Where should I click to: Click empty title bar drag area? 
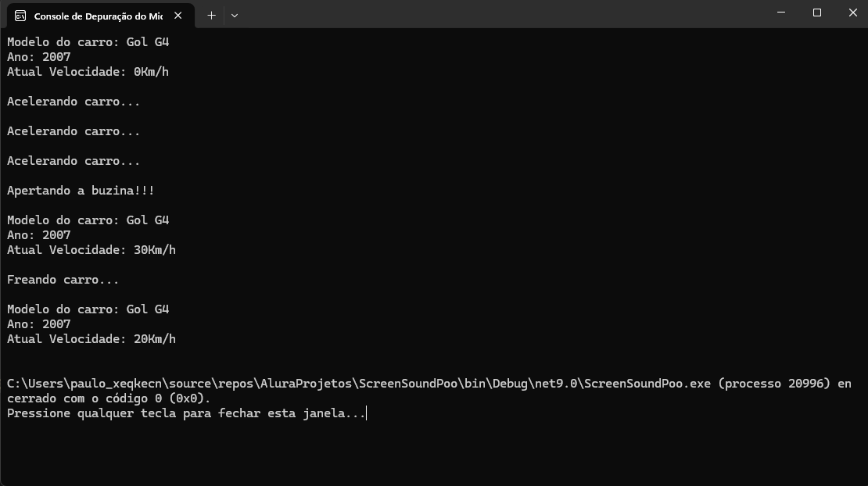coord(500,14)
